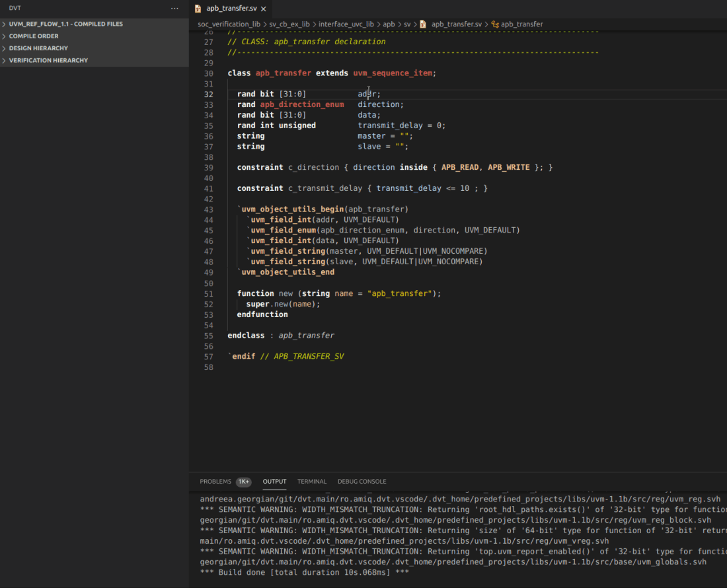Expand UVM_REF_FLOW_1.1 Compiled Files section
The height and width of the screenshot is (588, 727).
tap(65, 24)
